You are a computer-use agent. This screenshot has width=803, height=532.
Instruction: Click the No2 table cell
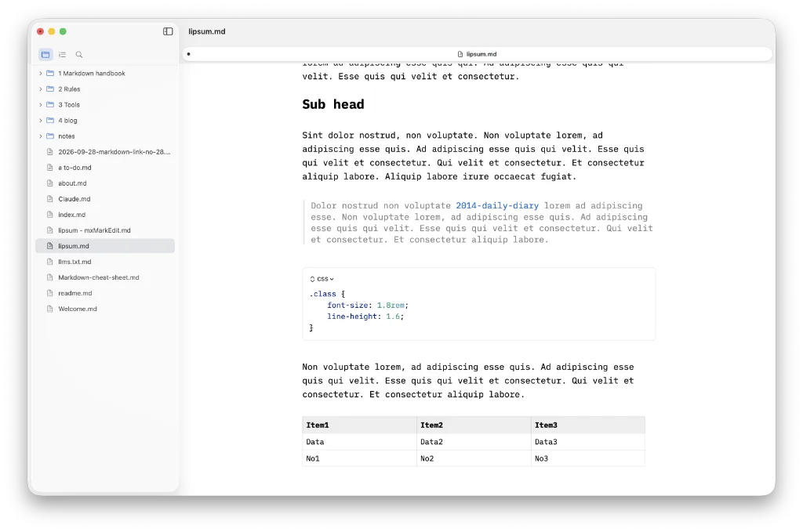pos(474,458)
